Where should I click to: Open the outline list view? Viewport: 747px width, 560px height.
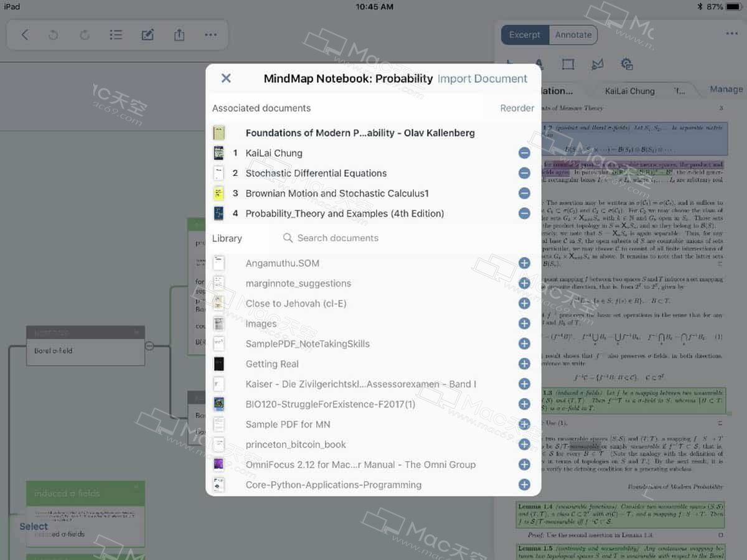point(116,35)
